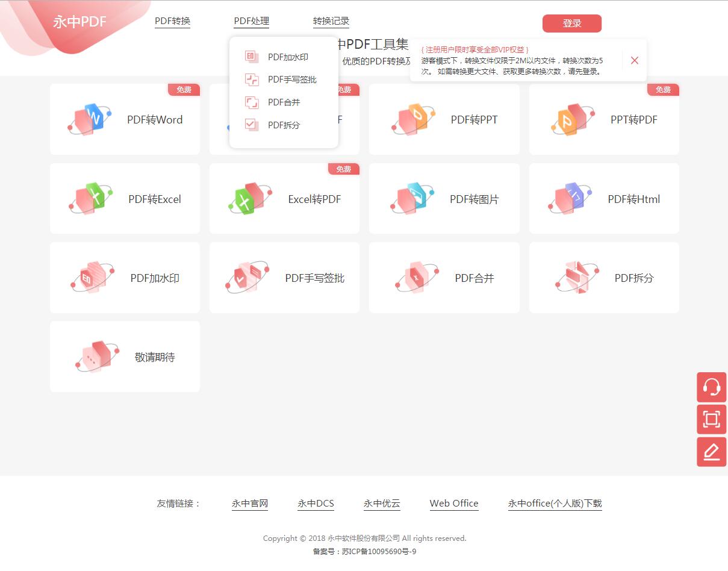Click the PDF转Html label
Image resolution: width=728 pixels, height=571 pixels.
click(x=634, y=199)
